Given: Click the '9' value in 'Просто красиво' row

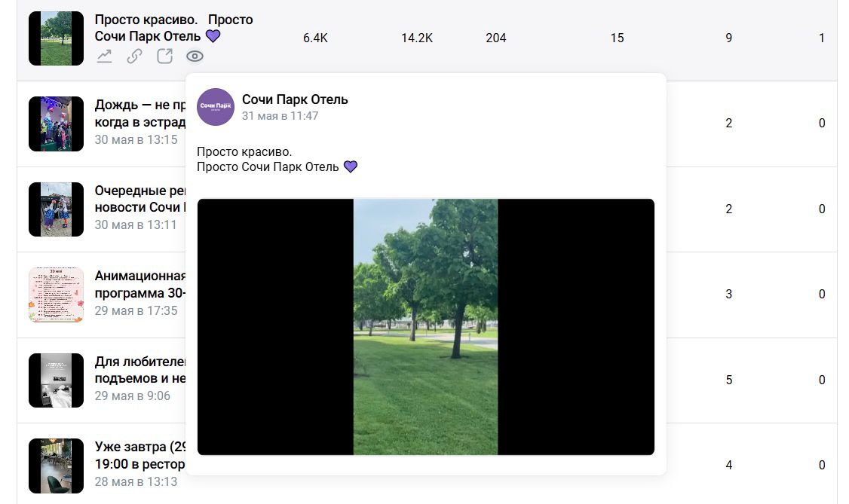Looking at the screenshot, I should pos(729,38).
